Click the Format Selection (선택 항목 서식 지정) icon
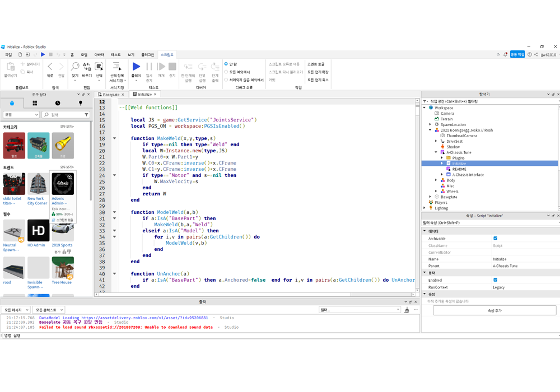The width and height of the screenshot is (560, 392). [117, 67]
